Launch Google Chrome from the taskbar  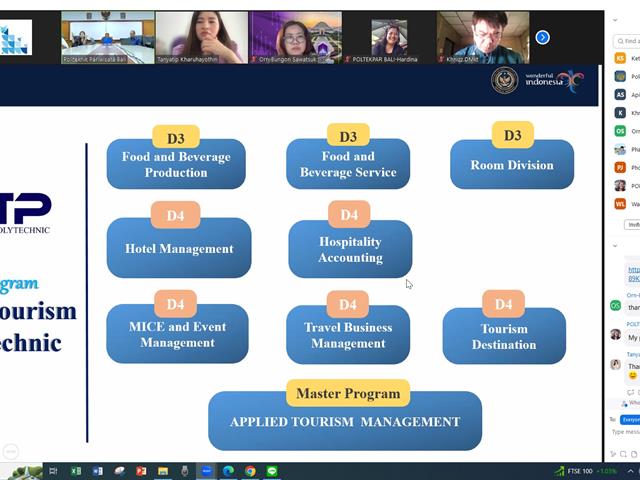[250, 471]
